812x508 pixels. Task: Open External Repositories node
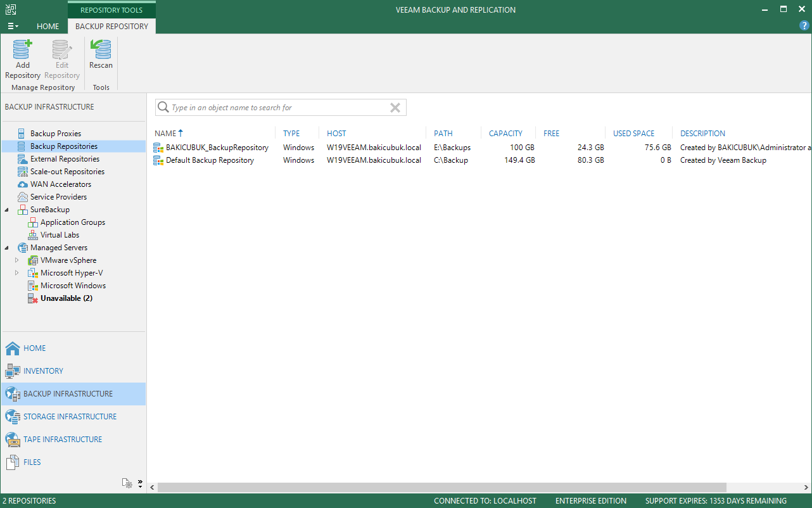pos(65,159)
